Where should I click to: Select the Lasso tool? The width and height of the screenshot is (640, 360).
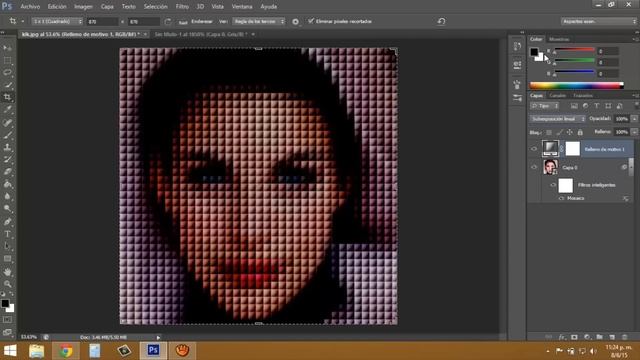7,73
